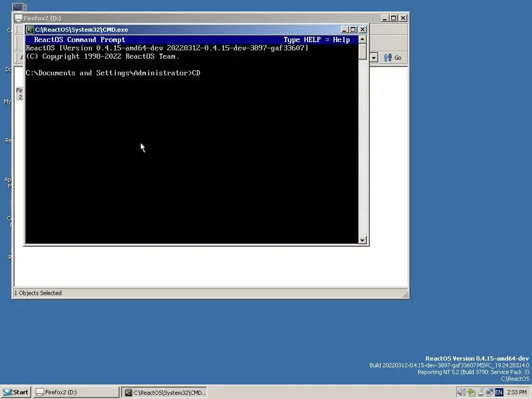
Task: Close the CMD.exe window
Action: pyautogui.click(x=362, y=30)
